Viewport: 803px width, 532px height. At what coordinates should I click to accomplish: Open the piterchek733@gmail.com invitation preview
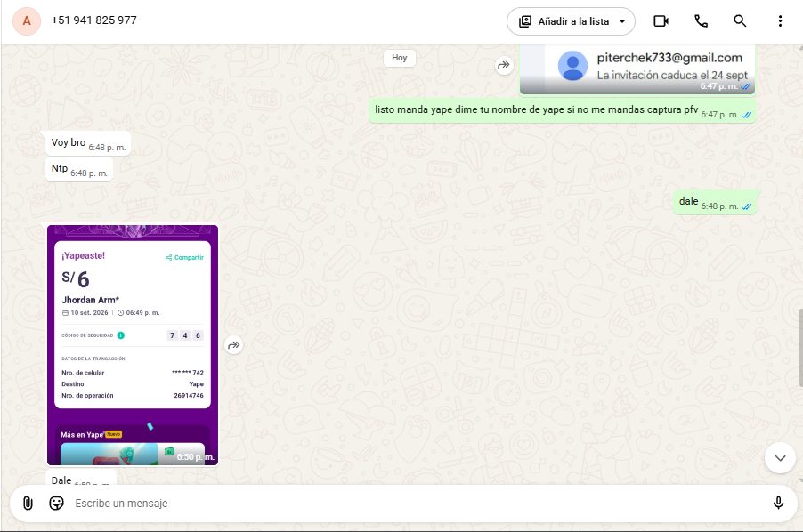tap(637, 69)
